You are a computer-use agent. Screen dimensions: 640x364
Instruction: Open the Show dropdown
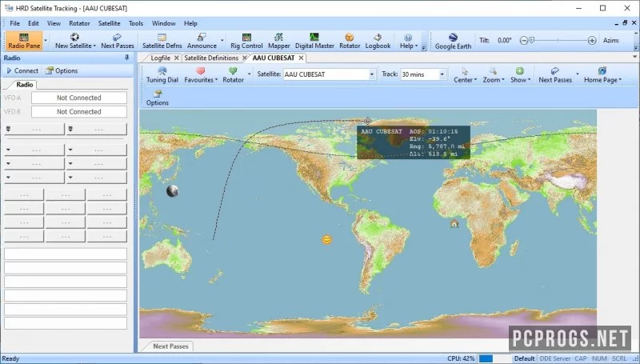pos(520,75)
